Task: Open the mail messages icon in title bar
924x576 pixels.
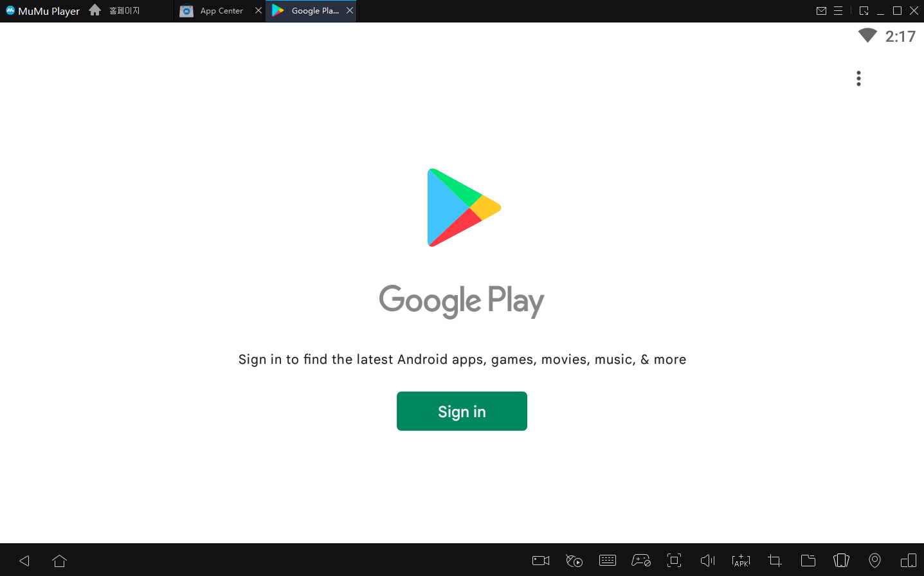Action: 821,11
